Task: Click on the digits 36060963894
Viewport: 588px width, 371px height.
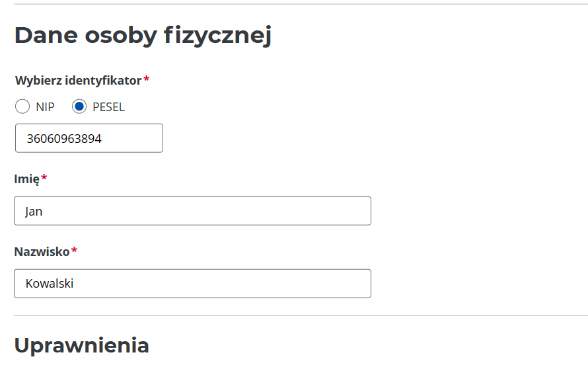Action: click(64, 139)
